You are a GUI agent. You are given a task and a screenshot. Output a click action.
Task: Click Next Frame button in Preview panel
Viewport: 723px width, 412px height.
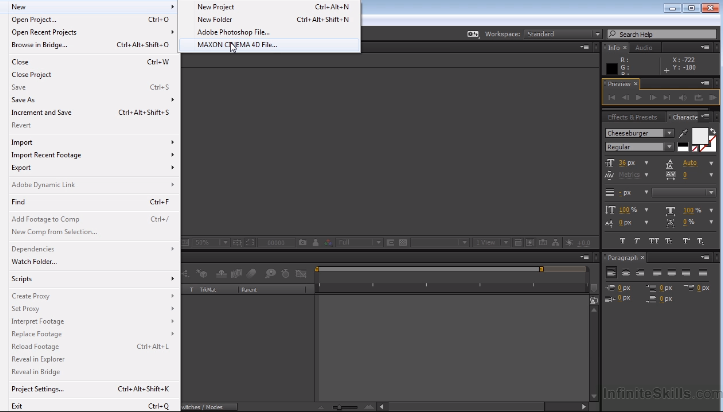tap(652, 98)
